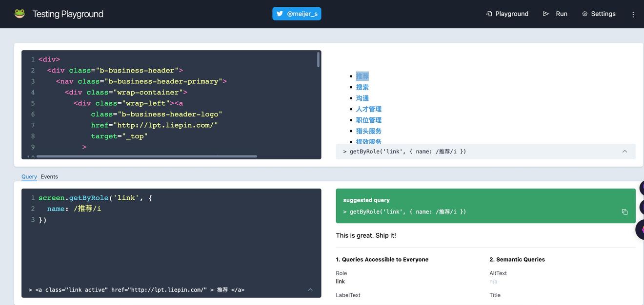Open Settings via the gear icon
Image resolution: width=644 pixels, height=305 pixels.
(584, 14)
